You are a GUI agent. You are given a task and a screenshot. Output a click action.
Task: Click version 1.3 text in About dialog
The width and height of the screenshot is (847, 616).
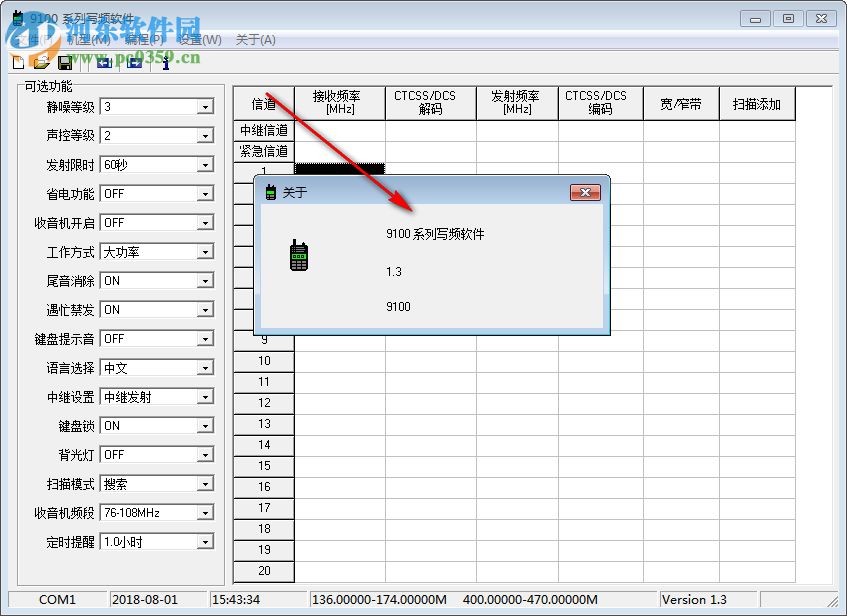[394, 272]
